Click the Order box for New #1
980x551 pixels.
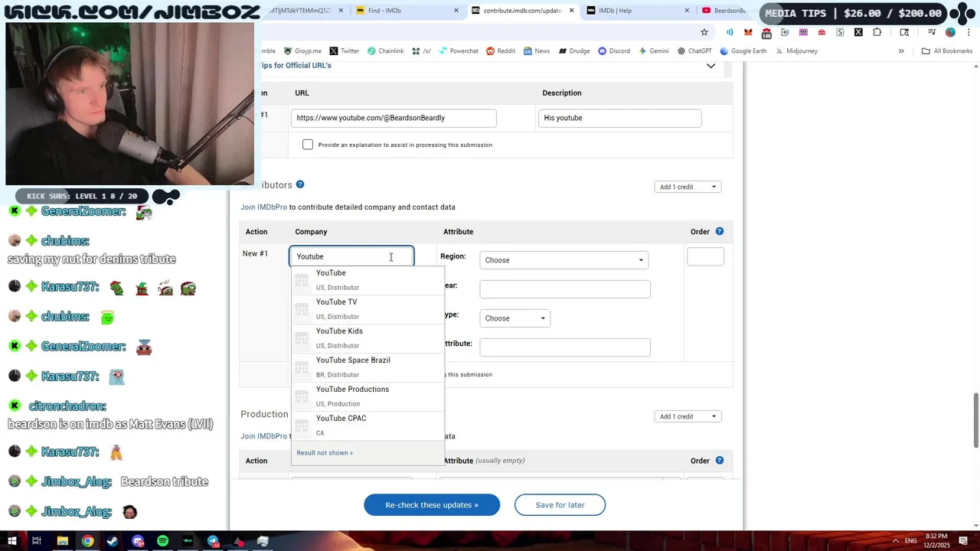point(705,257)
